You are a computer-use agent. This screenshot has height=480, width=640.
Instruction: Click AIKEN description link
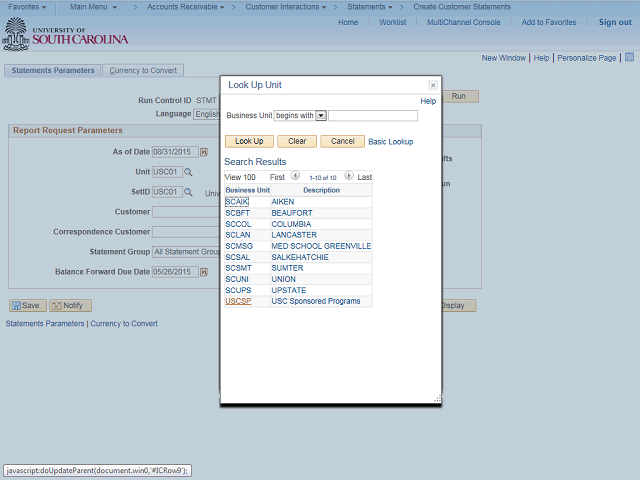pos(282,202)
